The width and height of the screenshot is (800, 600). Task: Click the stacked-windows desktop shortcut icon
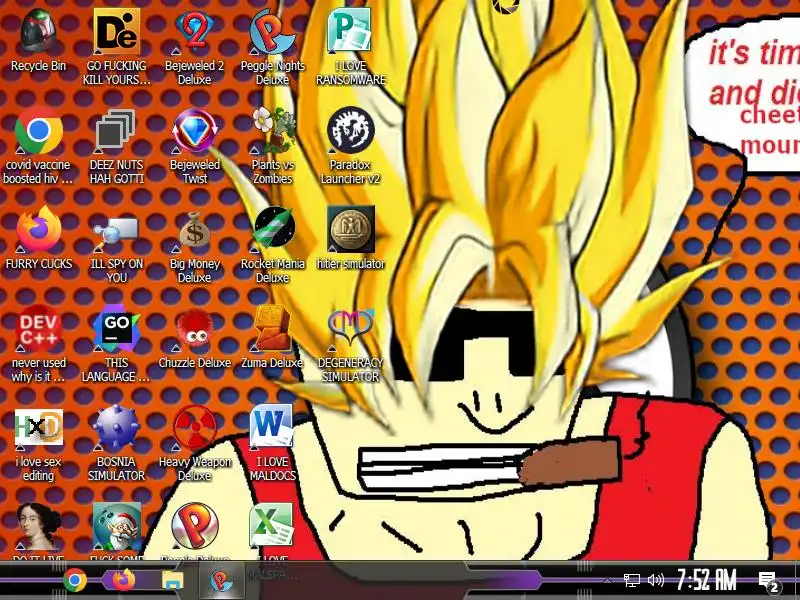coord(116,131)
